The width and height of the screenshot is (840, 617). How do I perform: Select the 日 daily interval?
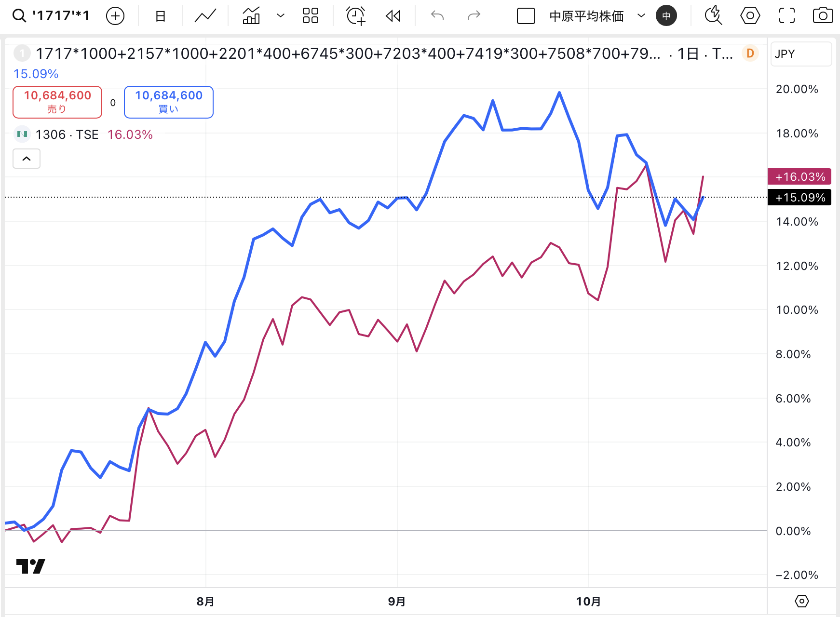click(161, 16)
